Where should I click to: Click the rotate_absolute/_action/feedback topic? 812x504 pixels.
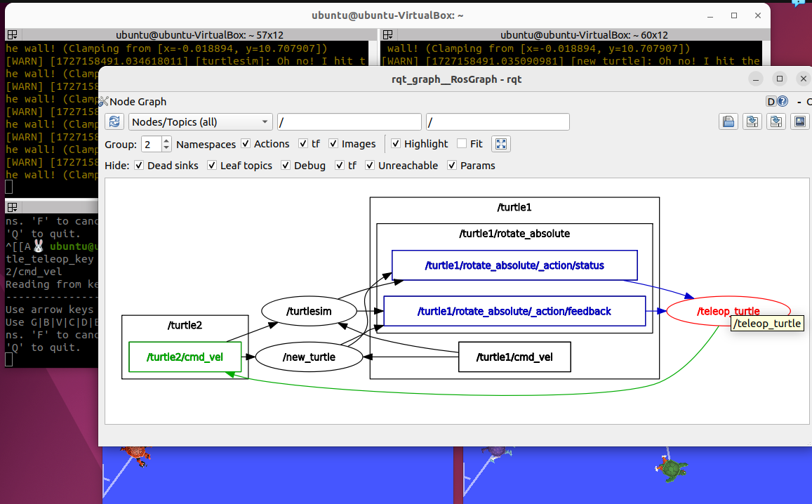514,311
